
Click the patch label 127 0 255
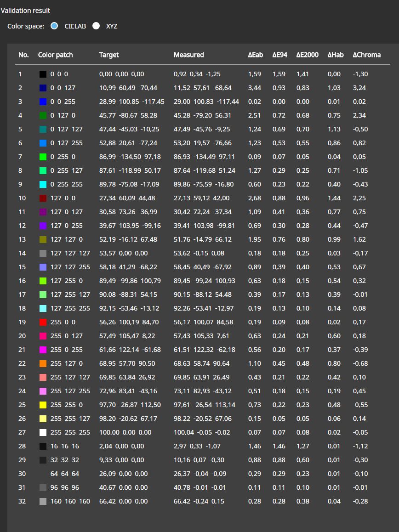pyautogui.click(x=67, y=226)
